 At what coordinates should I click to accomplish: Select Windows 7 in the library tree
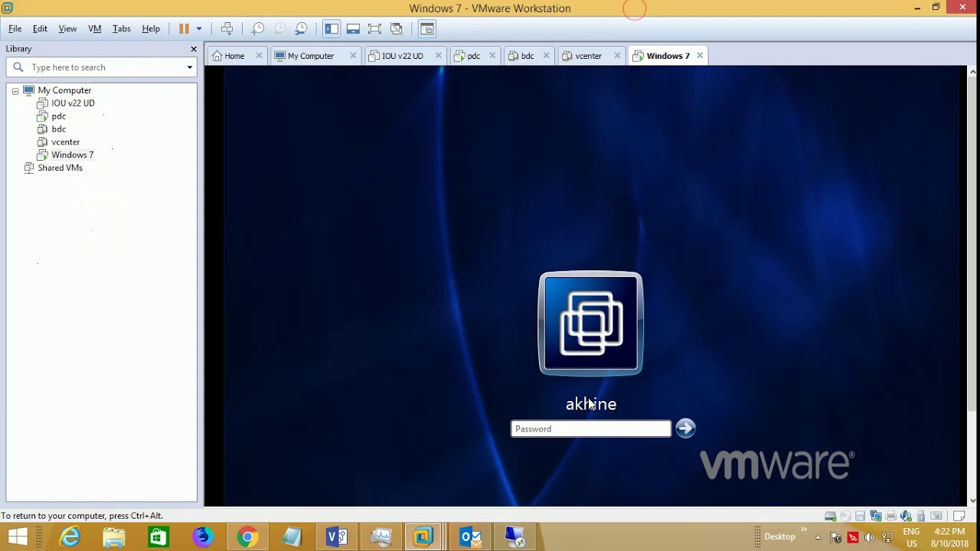[x=72, y=155]
